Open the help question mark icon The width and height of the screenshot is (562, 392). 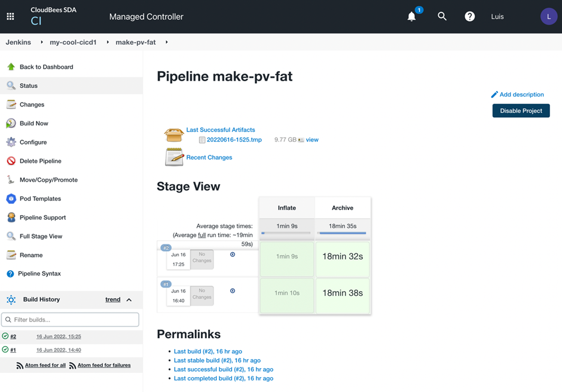pos(470,17)
